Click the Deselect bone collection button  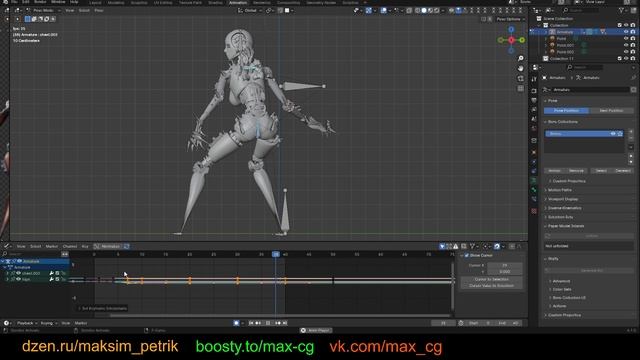[x=623, y=171]
